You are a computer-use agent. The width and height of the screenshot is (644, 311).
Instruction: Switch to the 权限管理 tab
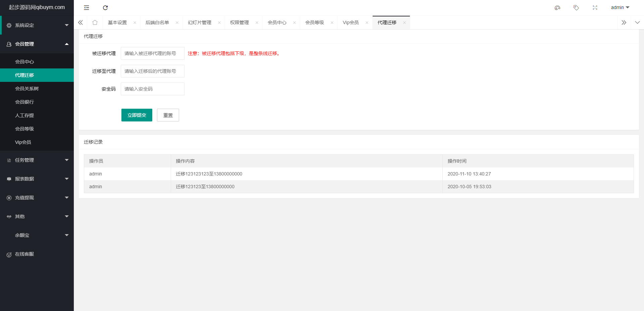point(239,22)
